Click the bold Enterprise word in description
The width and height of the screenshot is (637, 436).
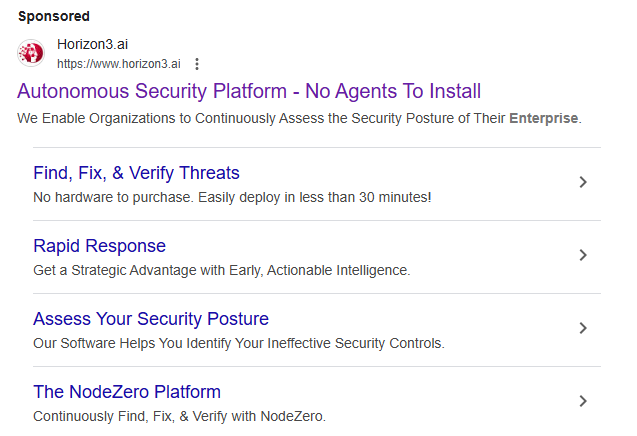543,118
